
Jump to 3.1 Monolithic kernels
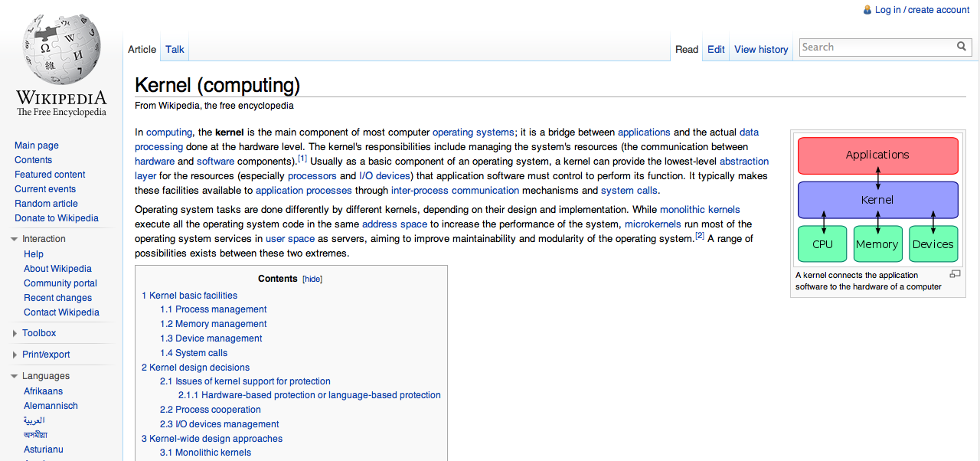click(x=205, y=453)
